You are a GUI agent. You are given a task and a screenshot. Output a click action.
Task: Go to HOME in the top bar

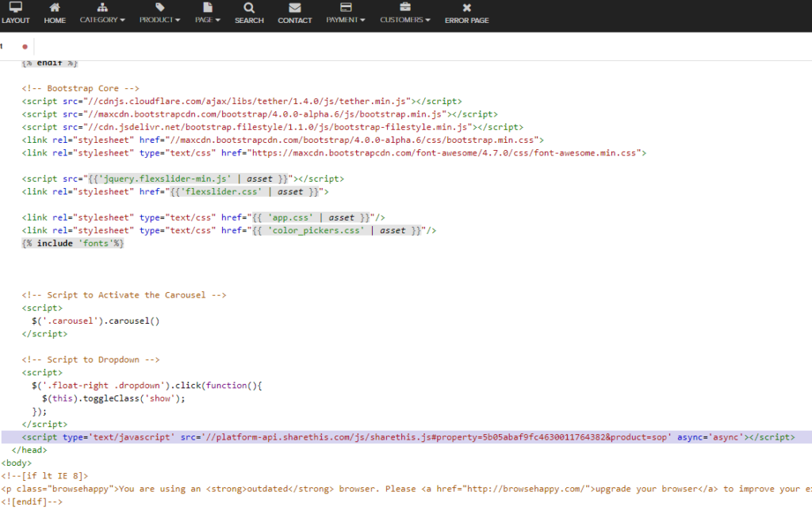tap(55, 20)
